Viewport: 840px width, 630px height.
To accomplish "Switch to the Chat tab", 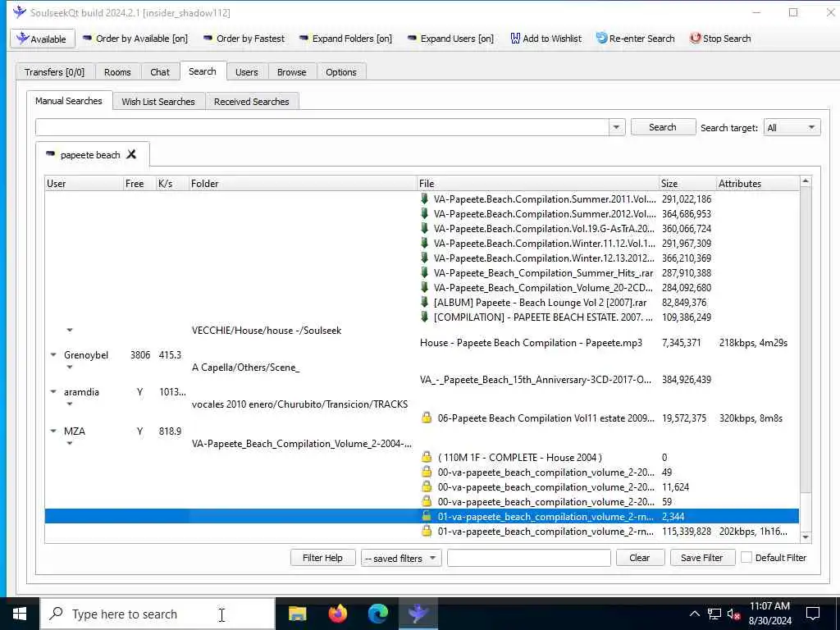I will point(160,72).
